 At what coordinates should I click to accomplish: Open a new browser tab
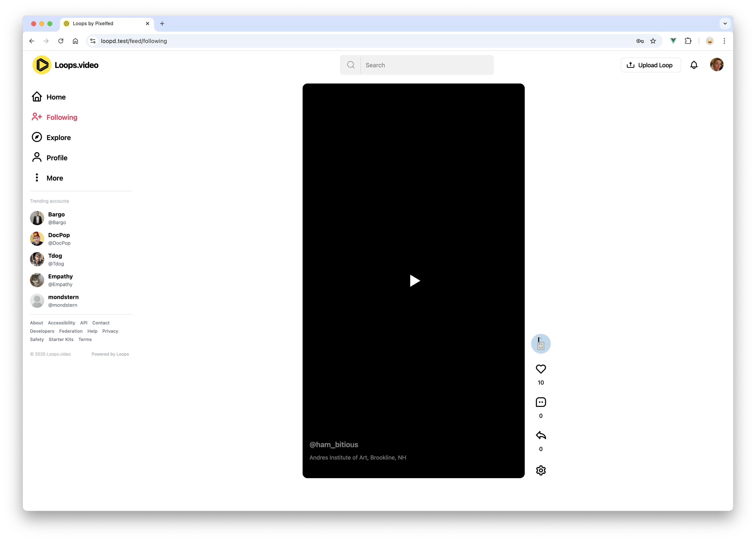click(x=162, y=23)
